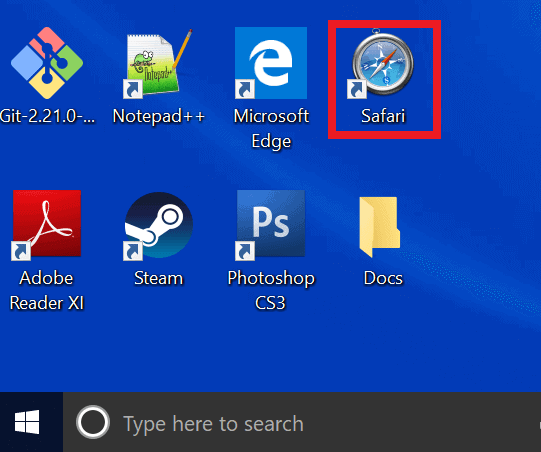Click the Git-2.21.0 file name label

pos(47,116)
